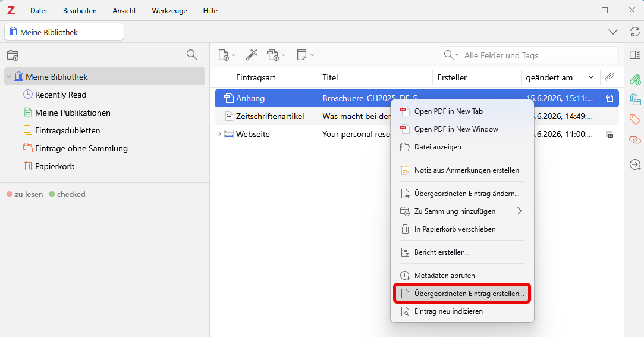Choose Eintrag neu indizieren
Screen dimensions: 644x337
tap(463, 311)
